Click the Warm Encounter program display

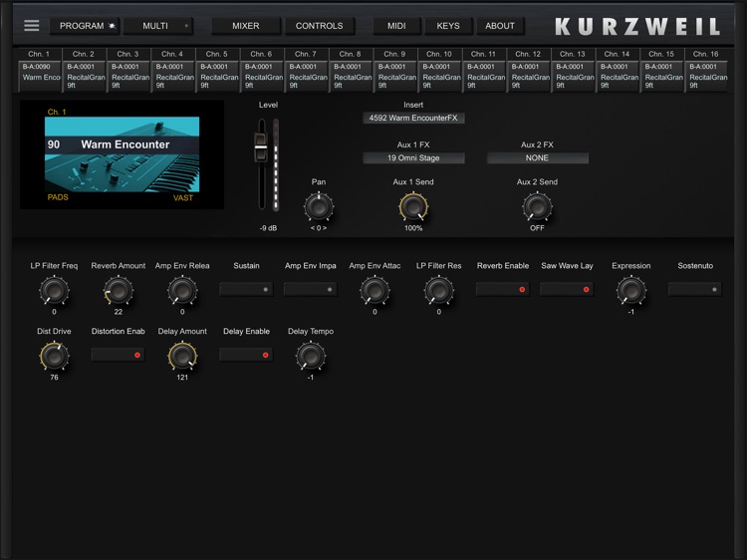tap(122, 153)
